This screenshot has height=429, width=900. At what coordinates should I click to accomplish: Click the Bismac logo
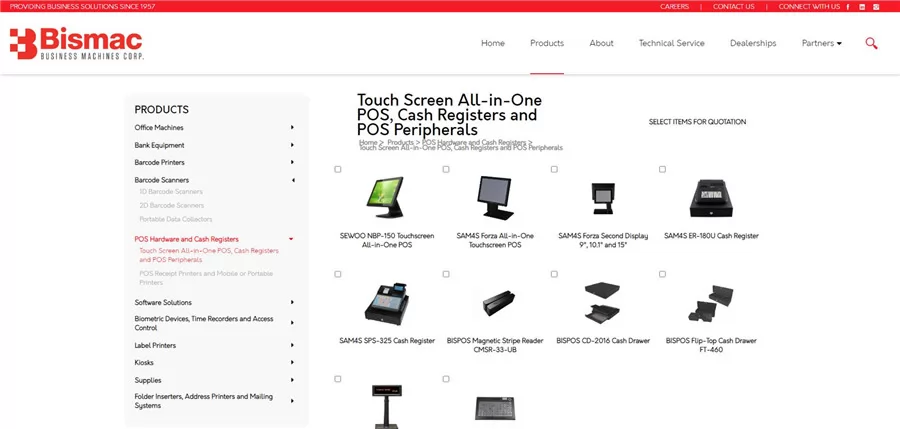[x=76, y=43]
